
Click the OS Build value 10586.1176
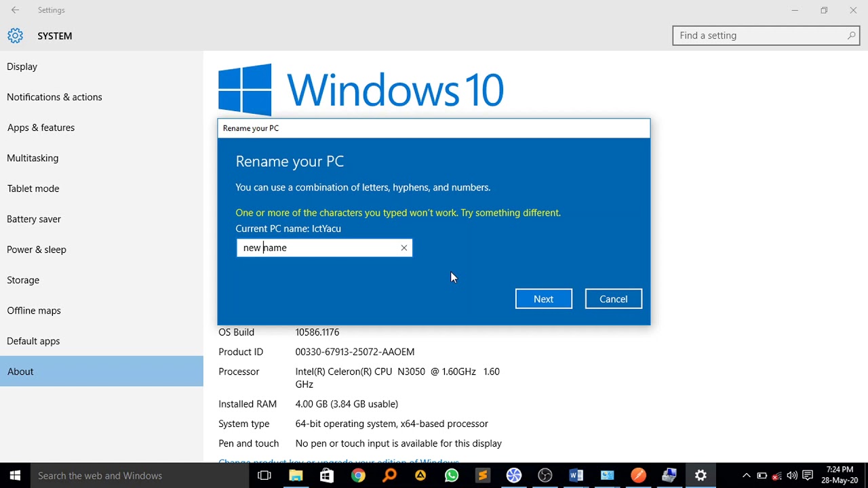(317, 332)
